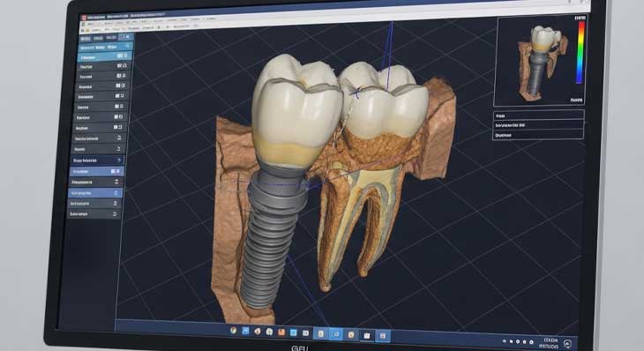Viewport: 644px width, 351px height.
Task: Open the first menu in the top menu bar
Action: [x=90, y=24]
